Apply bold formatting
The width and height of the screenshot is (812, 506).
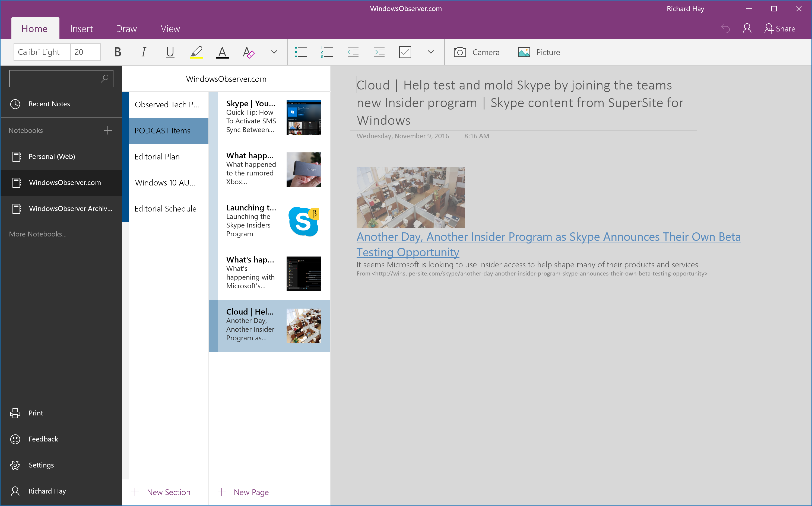click(117, 52)
